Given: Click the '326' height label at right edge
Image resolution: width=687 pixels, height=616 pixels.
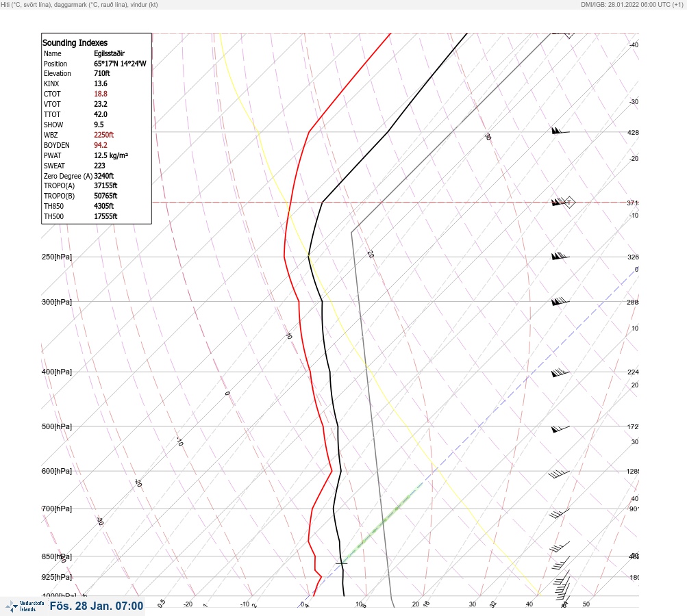Looking at the screenshot, I should (x=633, y=257).
